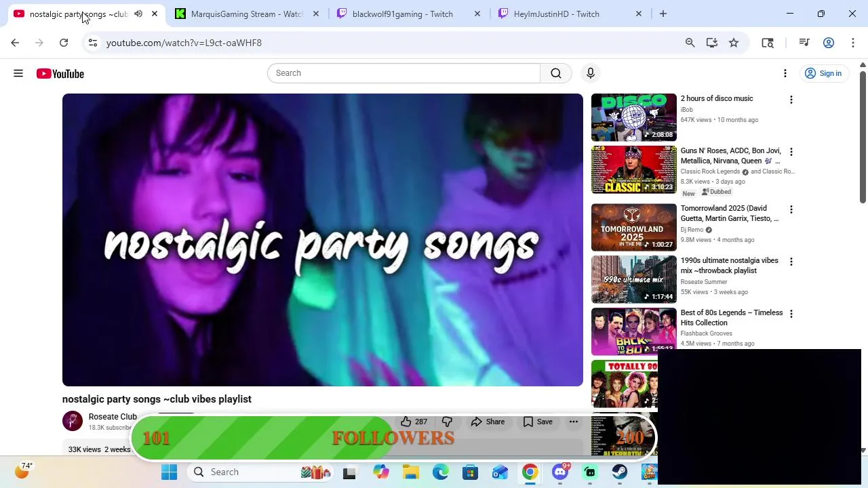Open 1990s ultimate nostalgia vibes mix title
Image resolution: width=868 pixels, height=488 pixels.
pos(730,266)
